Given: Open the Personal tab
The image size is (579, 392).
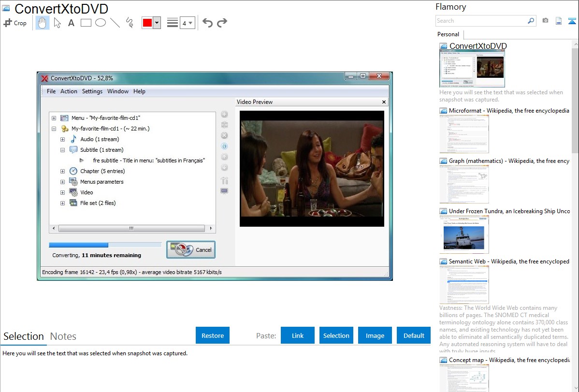Looking at the screenshot, I should [x=449, y=34].
